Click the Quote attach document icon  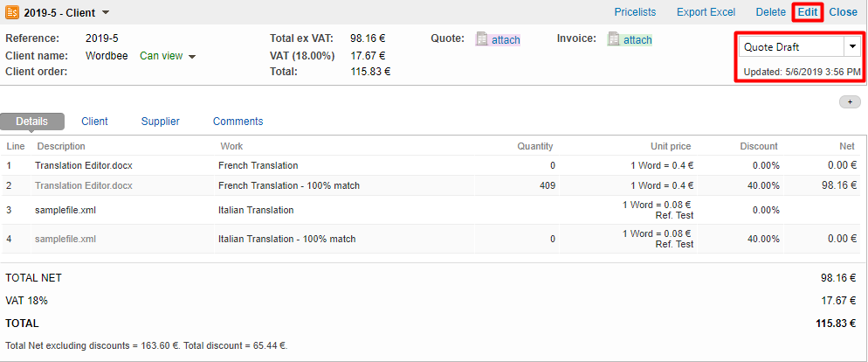(x=481, y=39)
